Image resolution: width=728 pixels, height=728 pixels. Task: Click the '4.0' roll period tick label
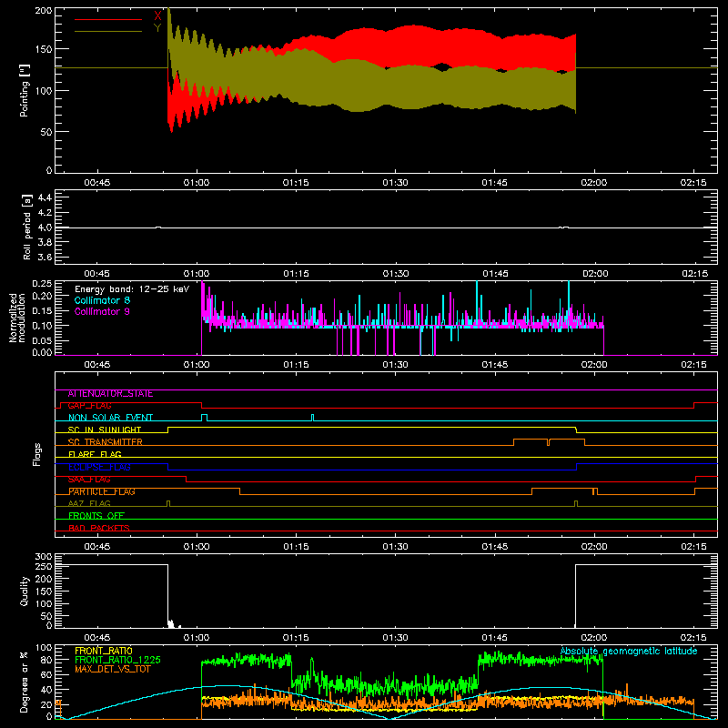point(45,227)
